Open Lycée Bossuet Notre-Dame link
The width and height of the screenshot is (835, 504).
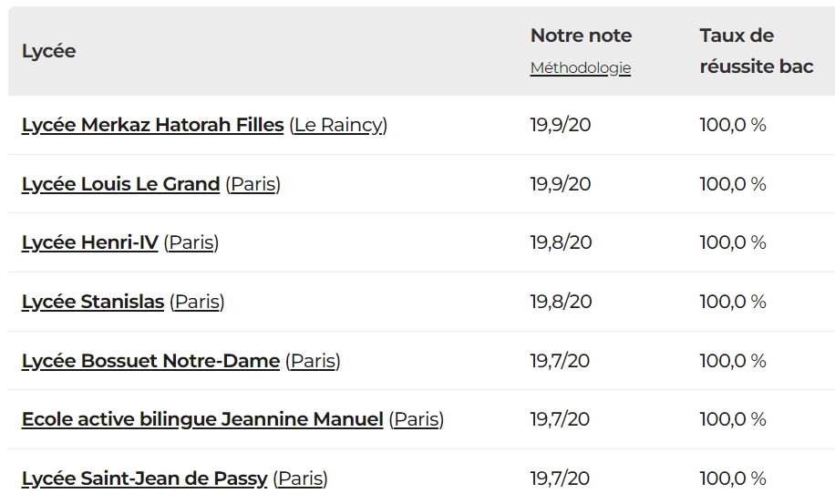pos(150,361)
